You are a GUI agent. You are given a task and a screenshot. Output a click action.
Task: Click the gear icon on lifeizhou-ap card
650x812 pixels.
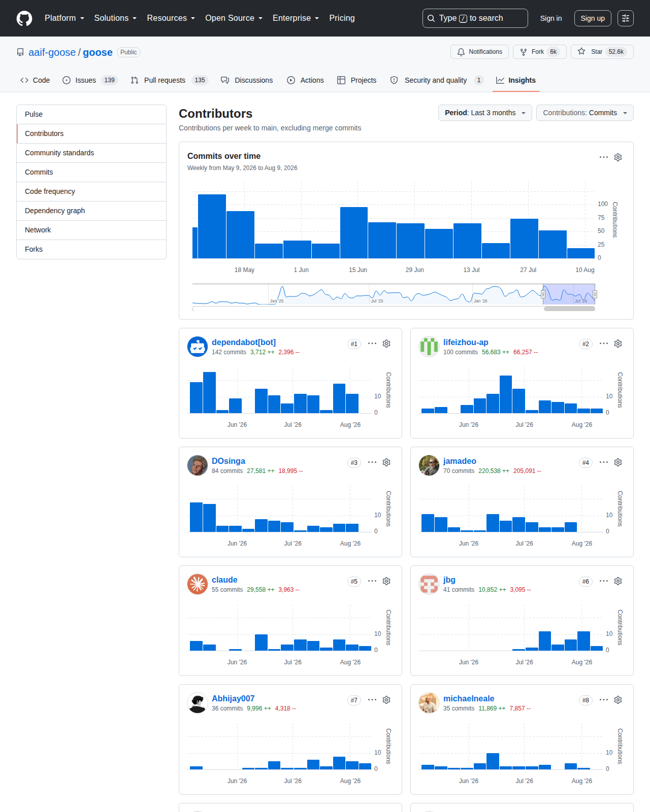coord(618,344)
